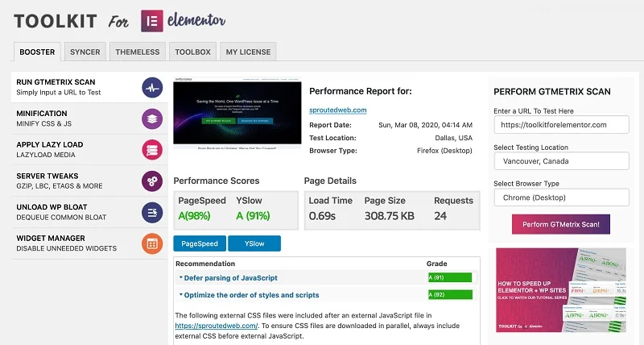Image resolution: width=644 pixels, height=345 pixels.
Task: Open the Themeless tab
Action: point(137,52)
